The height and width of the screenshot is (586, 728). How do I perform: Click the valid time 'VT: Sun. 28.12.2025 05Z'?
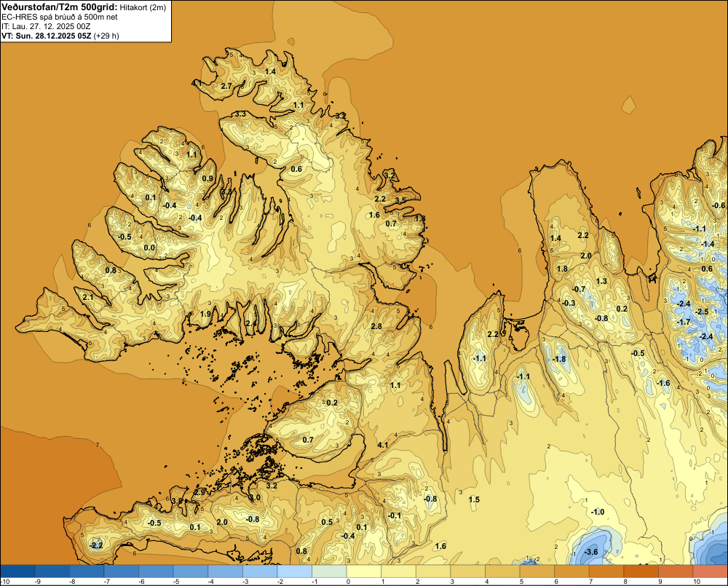[47, 36]
